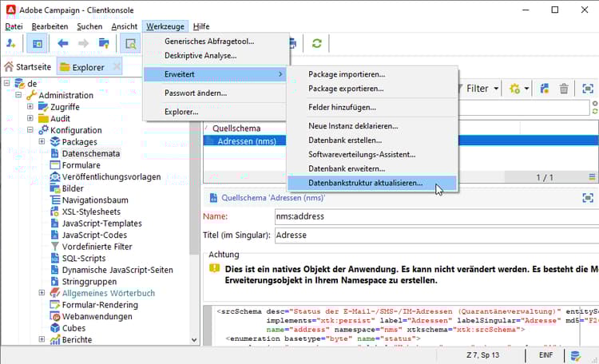The height and width of the screenshot is (364, 599).
Task: Click the Konfiguration gears icon
Action: [43, 130]
